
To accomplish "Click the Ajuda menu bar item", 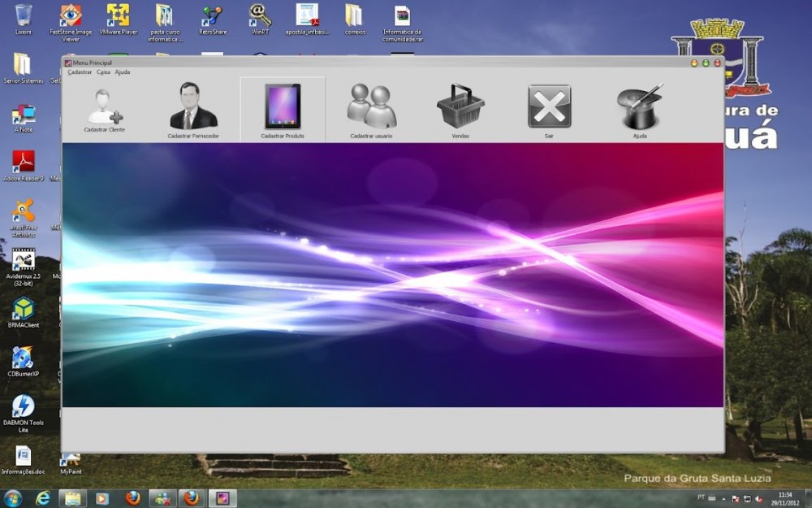I will coord(123,72).
